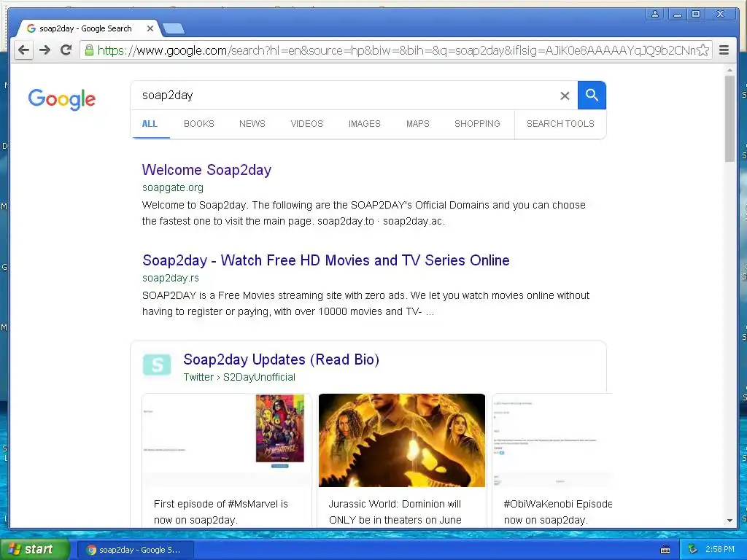Viewport: 747px width, 560px height.
Task: Click the blue magnifier search button
Action: point(592,96)
